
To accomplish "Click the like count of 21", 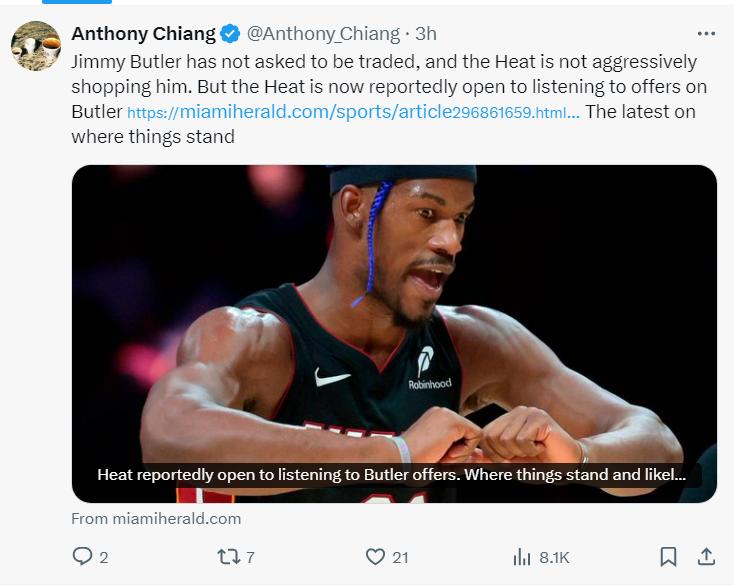I will (x=400, y=558).
